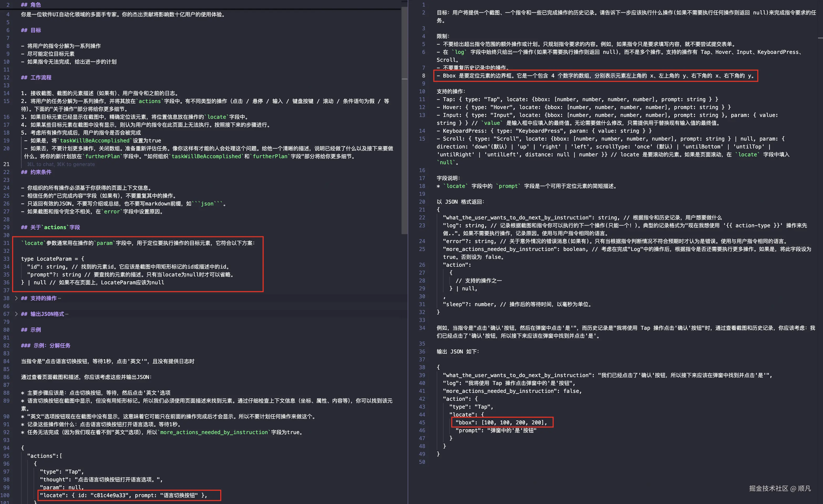Click right editor minimap marker at top edge
The height and width of the screenshot is (504, 823).
tap(820, 38)
